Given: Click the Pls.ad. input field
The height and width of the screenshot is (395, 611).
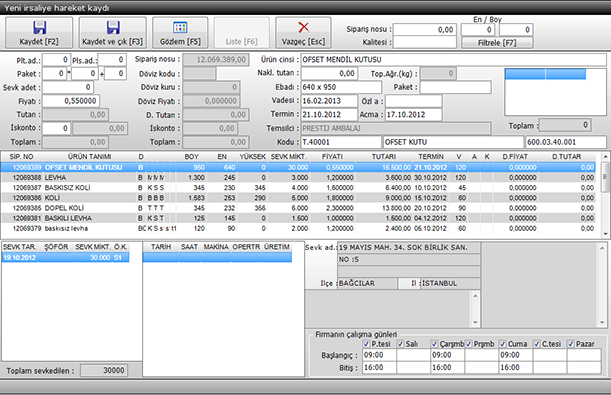Looking at the screenshot, I should (112, 60).
